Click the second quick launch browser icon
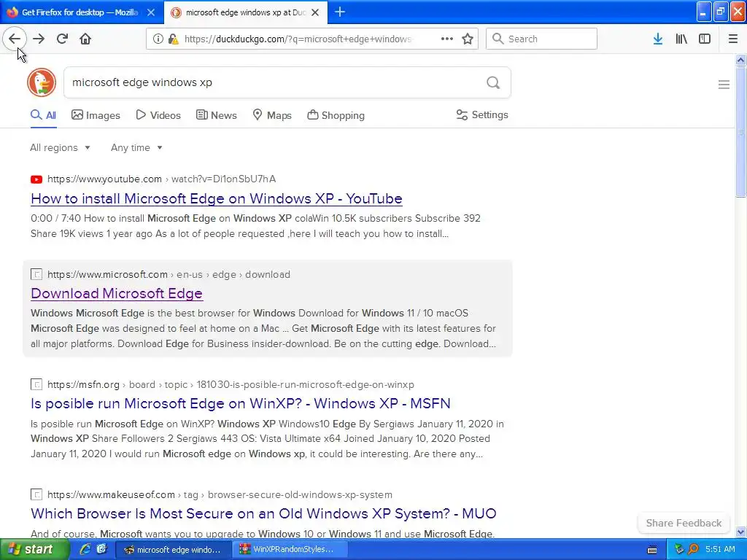This screenshot has width=747, height=560. click(x=102, y=549)
